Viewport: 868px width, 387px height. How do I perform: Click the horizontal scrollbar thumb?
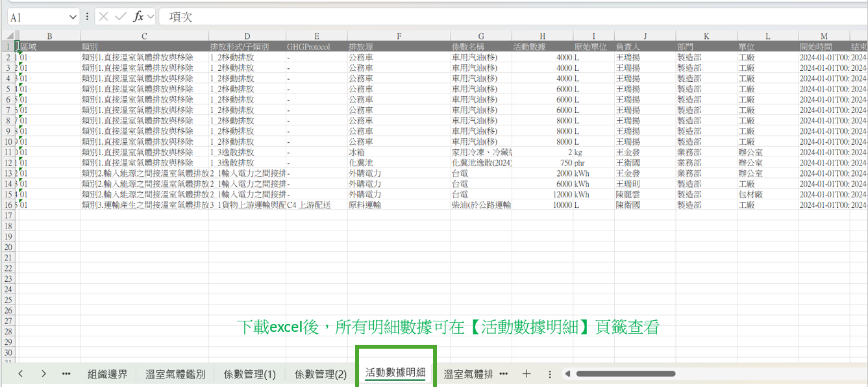(625, 374)
